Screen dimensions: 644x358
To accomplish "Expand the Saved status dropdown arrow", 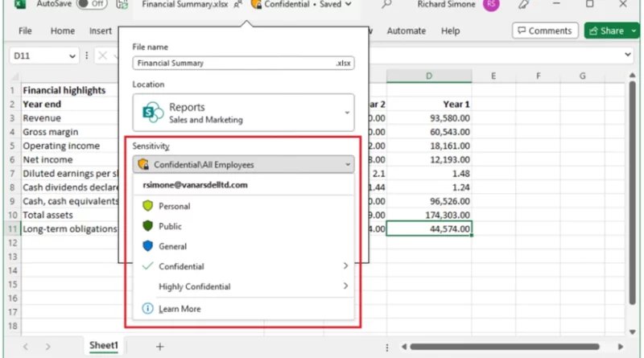I will (x=349, y=5).
